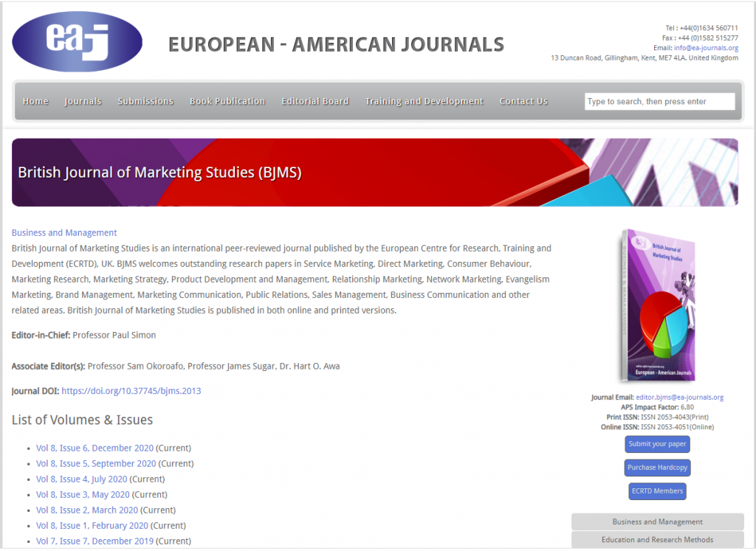Viewport: 756px width, 551px height.
Task: Open Vol 8, Issue 1, February 2020
Action: click(x=92, y=525)
